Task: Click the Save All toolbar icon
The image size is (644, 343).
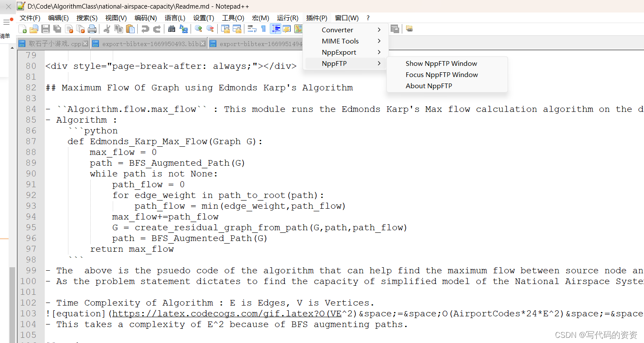Action: [x=57, y=29]
